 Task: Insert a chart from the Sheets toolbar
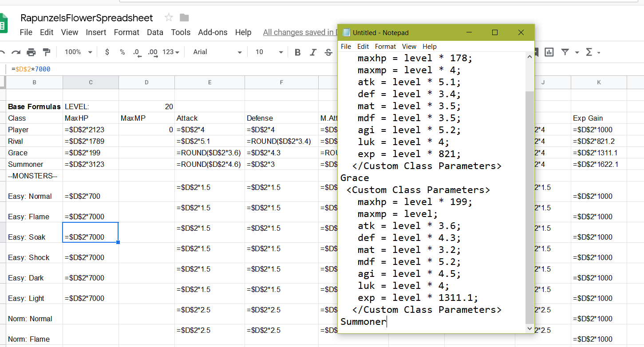coord(549,52)
